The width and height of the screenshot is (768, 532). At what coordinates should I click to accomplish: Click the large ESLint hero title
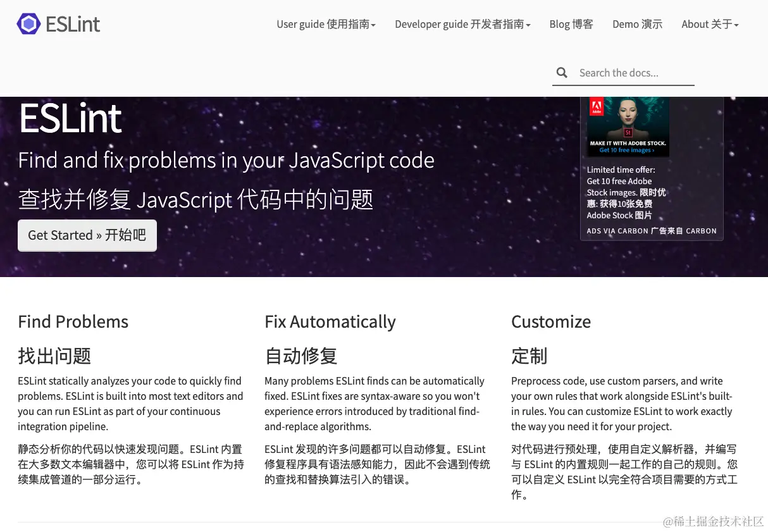pyautogui.click(x=70, y=118)
